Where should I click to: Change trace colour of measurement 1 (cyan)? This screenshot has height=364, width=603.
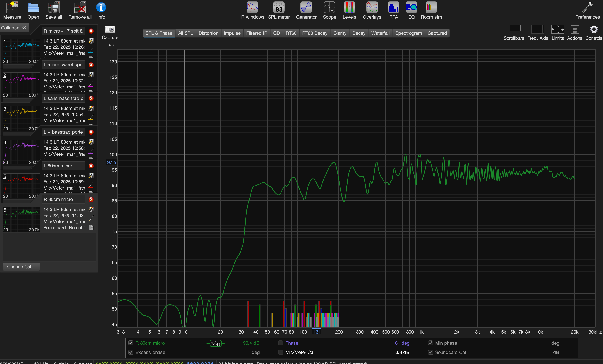[91, 50]
